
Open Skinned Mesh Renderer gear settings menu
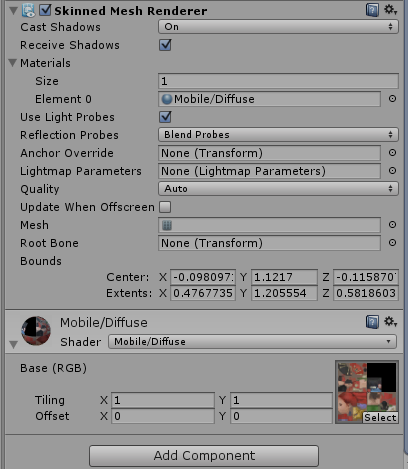[390, 10]
